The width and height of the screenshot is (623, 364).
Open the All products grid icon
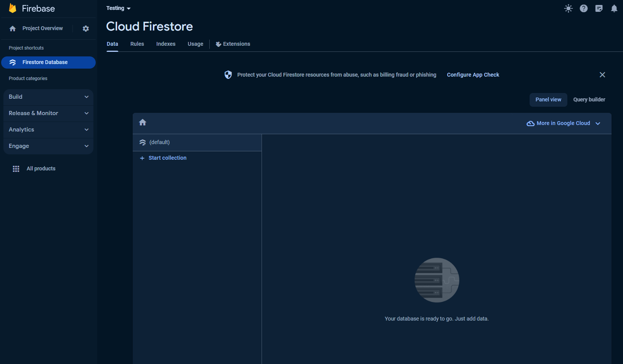(x=16, y=168)
